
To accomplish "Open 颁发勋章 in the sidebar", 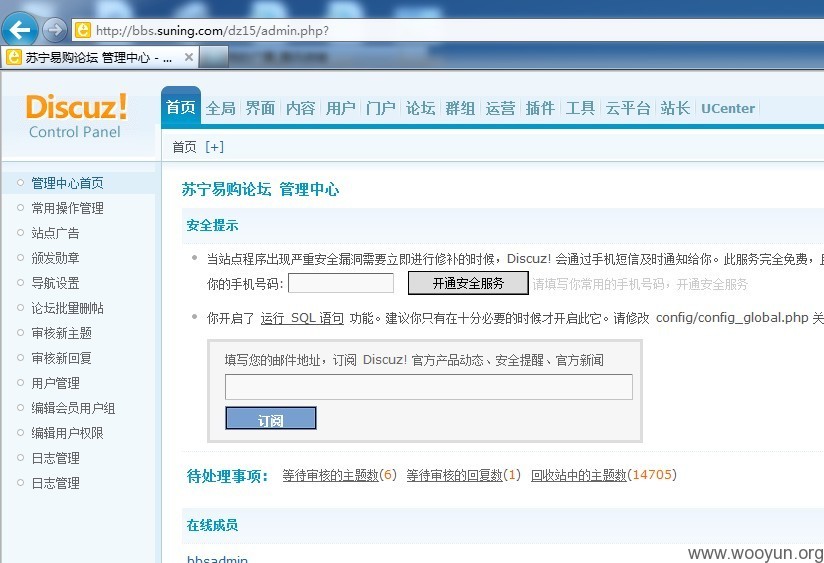I will point(55,258).
